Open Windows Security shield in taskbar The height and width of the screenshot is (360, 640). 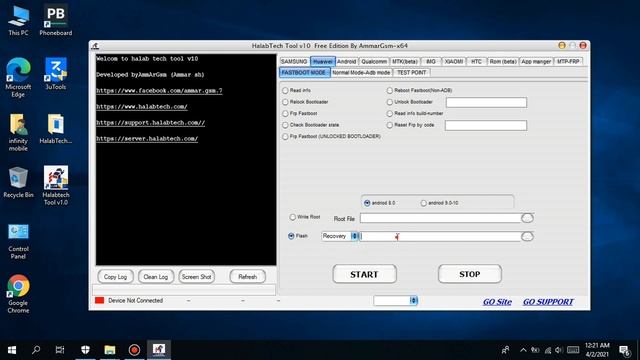coord(85,350)
